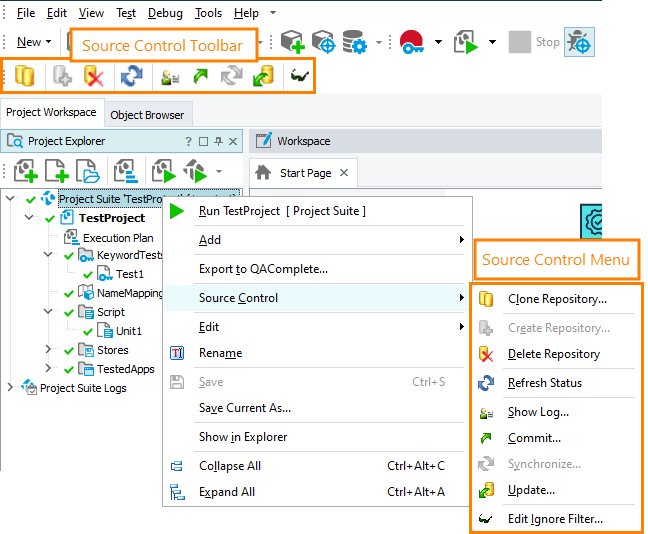Click Clone Repository icon in Source Control toolbar

pyautogui.click(x=24, y=77)
